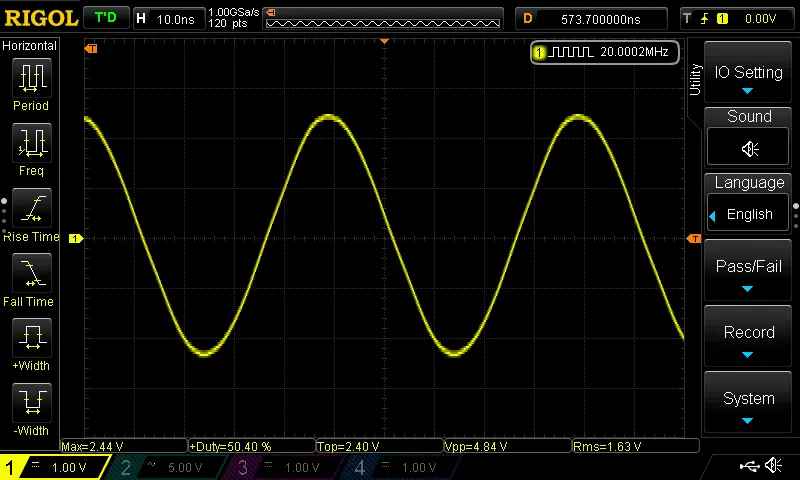
Task: Choose the Fall Time measurement icon
Action: (x=31, y=274)
